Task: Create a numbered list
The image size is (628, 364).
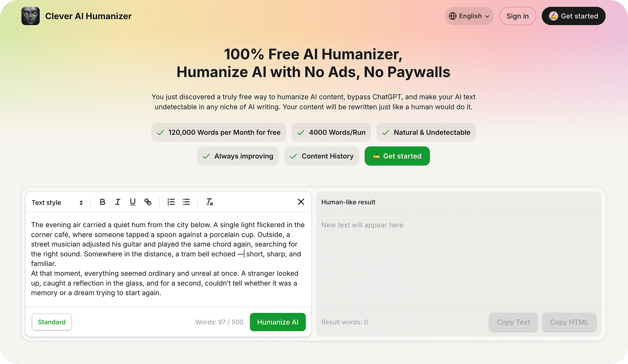Action: (x=171, y=202)
